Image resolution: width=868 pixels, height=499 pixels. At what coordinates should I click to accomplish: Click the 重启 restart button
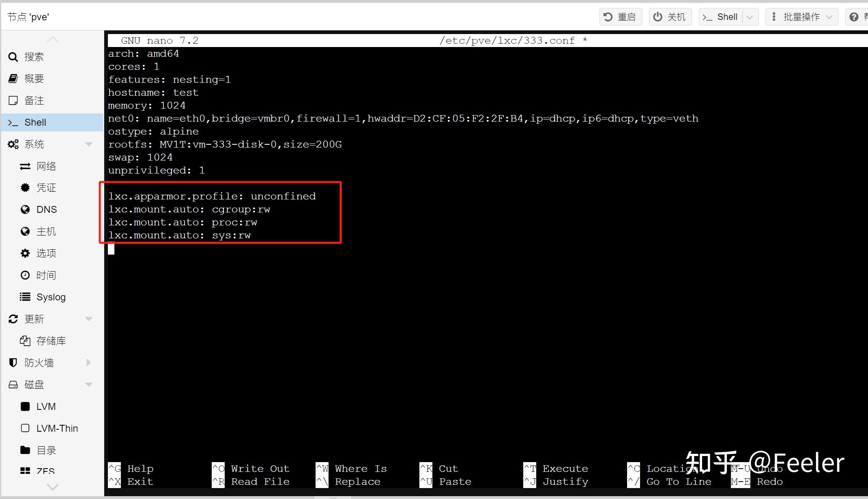(621, 17)
